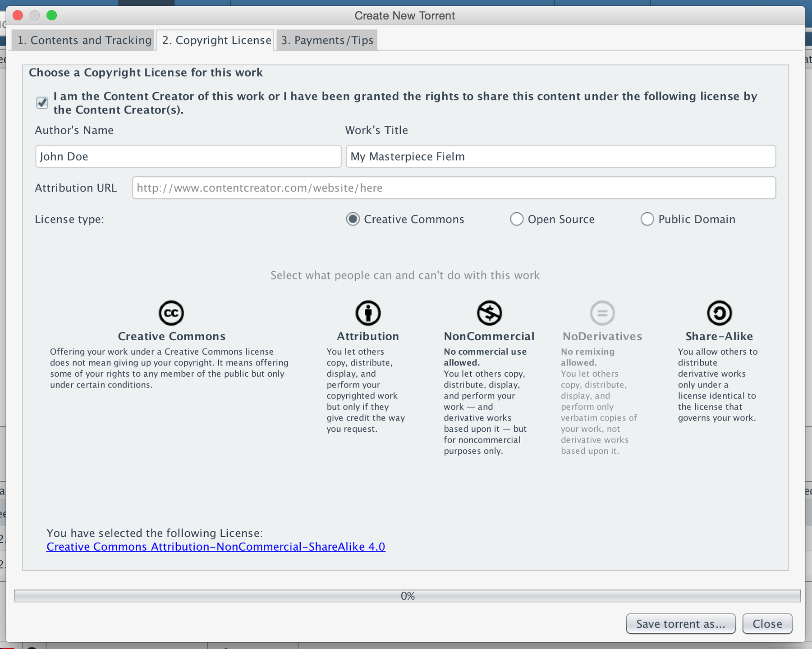Viewport: 812px width, 649px height.
Task: Toggle the Share-Alike circular arrow icon
Action: point(719,313)
